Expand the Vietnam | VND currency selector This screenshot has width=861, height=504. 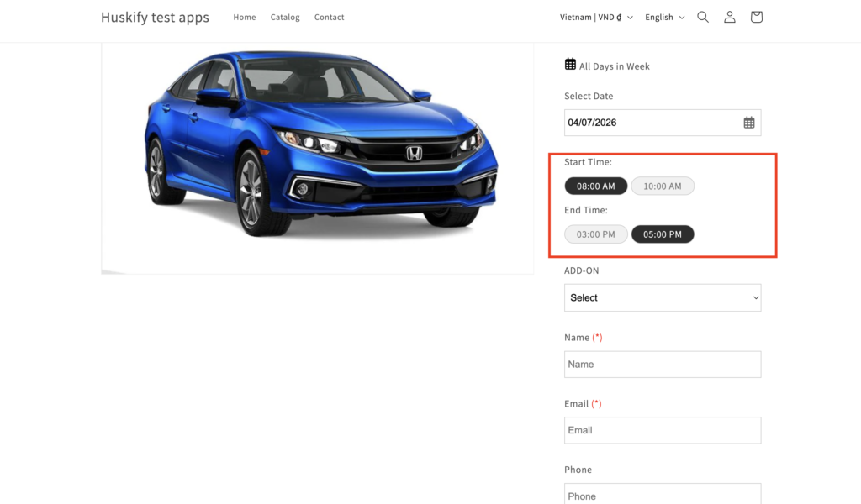click(x=595, y=17)
